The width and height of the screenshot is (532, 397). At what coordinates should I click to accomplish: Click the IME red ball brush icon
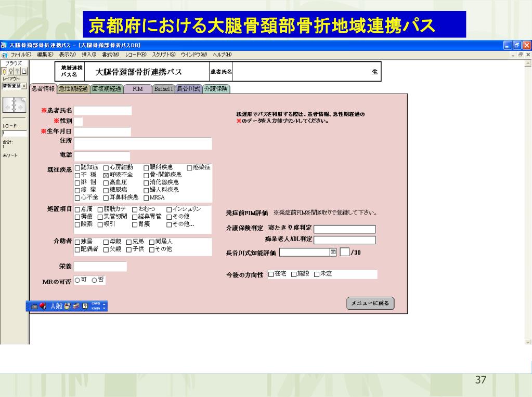(43, 306)
